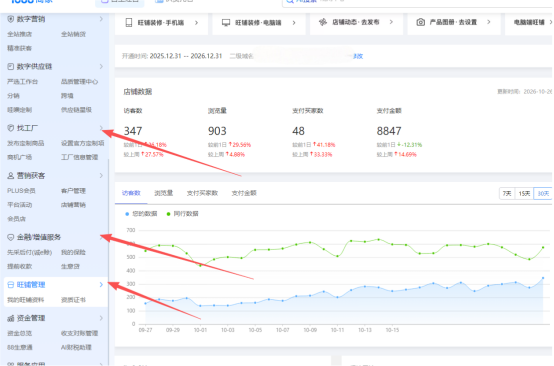Toggle 同行数据 legend series
Screen dimensions: 554x366
[183, 214]
